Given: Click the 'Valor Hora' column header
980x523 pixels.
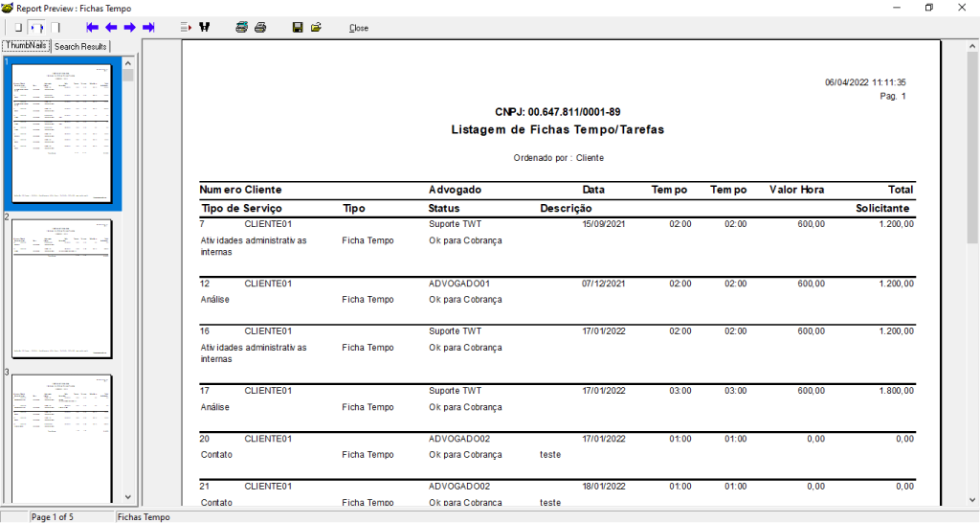Looking at the screenshot, I should click(x=796, y=190).
